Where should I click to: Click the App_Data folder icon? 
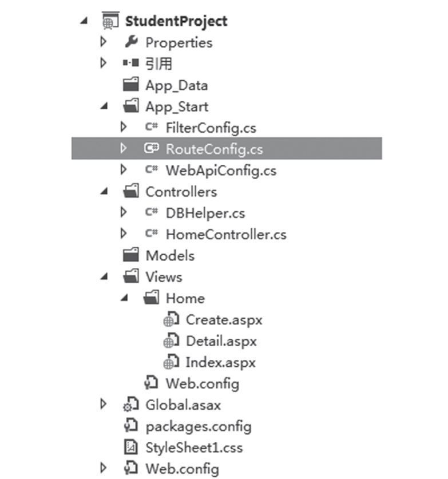[x=130, y=85]
